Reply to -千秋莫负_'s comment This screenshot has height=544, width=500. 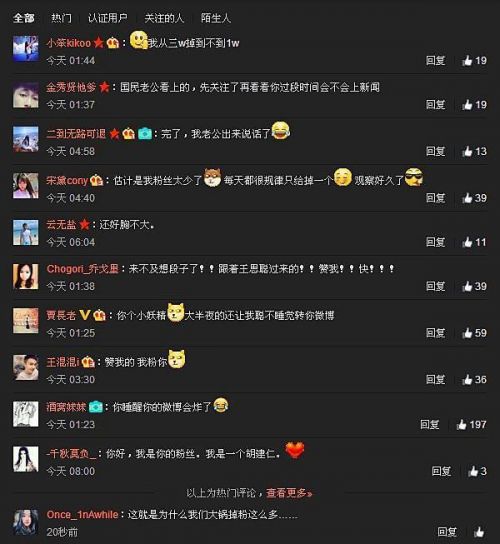click(441, 471)
